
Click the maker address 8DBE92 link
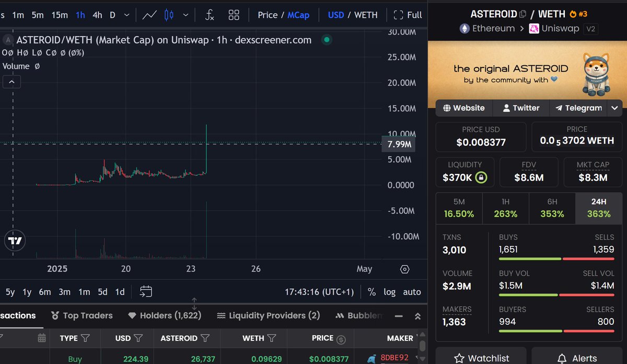[394, 358]
